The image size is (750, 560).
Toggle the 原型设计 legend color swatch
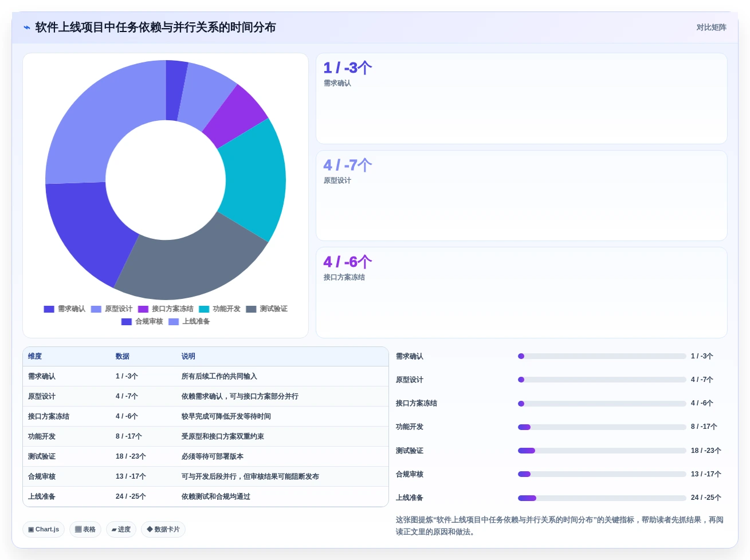pos(96,309)
